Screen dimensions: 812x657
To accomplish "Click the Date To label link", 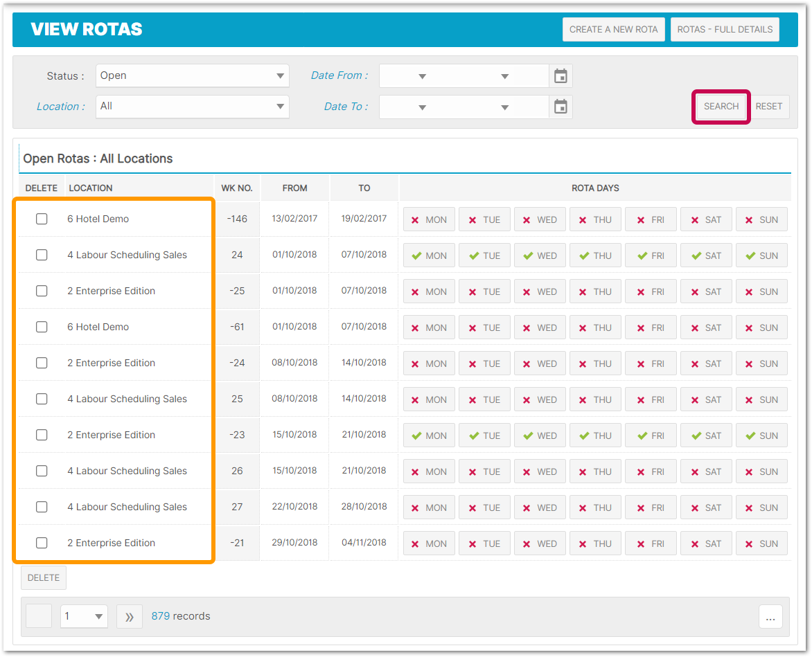I will pyautogui.click(x=346, y=107).
